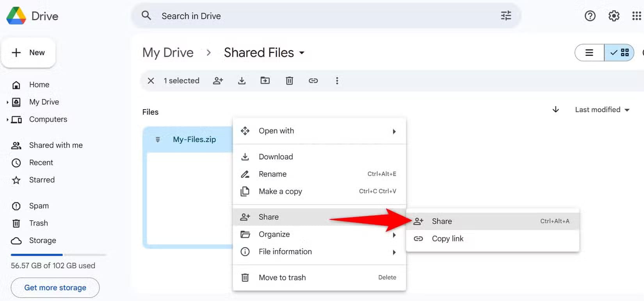Reverse sort direction with the arrow
The image size is (644, 301).
point(555,110)
